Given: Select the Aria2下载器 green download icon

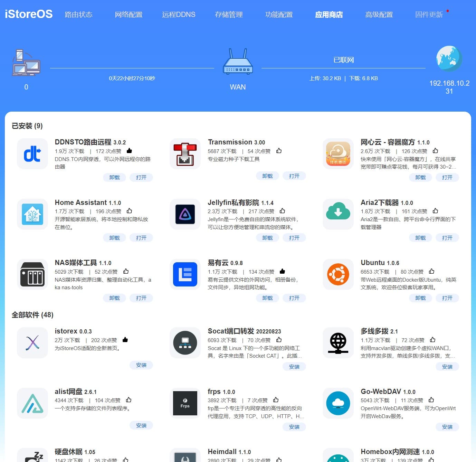Looking at the screenshot, I should click(338, 214).
